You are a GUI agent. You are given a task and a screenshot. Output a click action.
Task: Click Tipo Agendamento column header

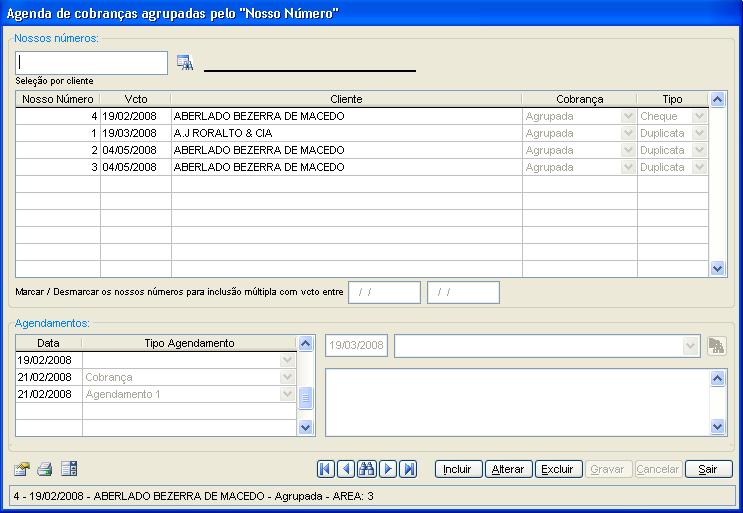coord(190,343)
